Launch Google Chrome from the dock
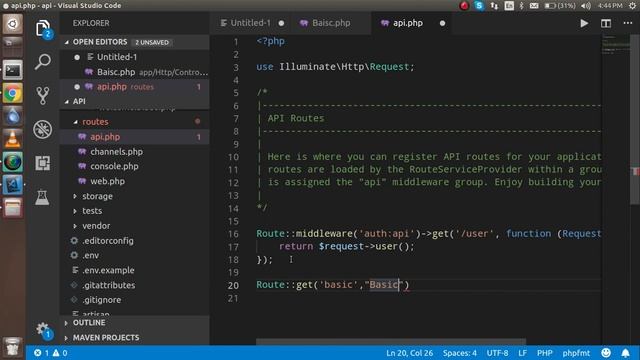640x360 pixels. pyautogui.click(x=13, y=94)
